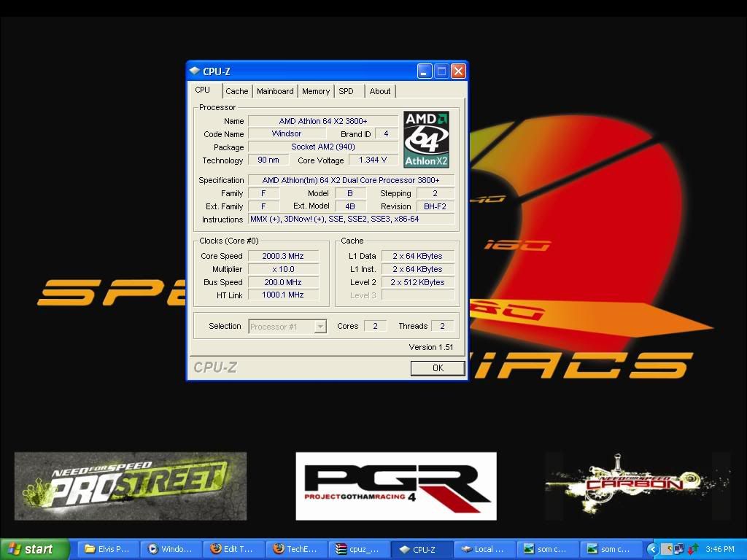Image resolution: width=747 pixels, height=560 pixels.
Task: Click the Bus Speed value 200.0 MHz
Action: pos(283,282)
